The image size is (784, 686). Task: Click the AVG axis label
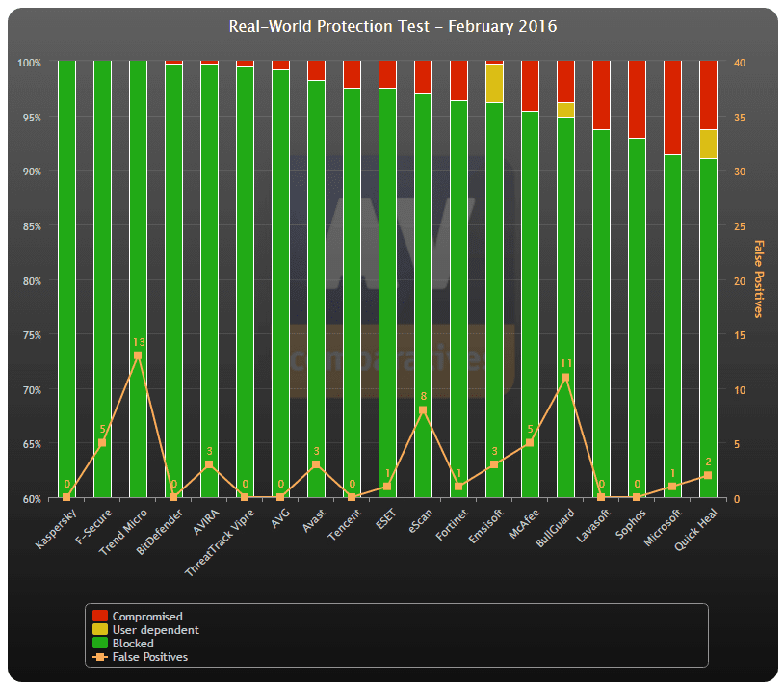coord(281,518)
